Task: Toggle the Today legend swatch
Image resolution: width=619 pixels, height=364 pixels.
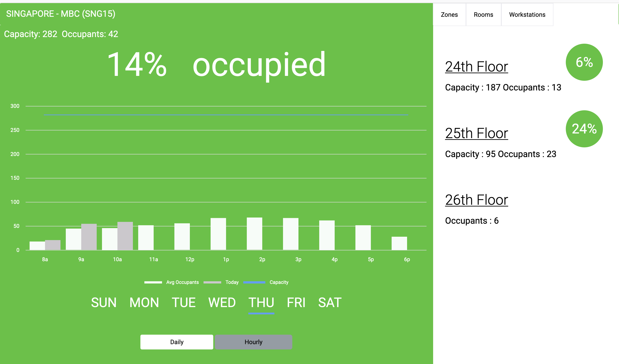Action: pos(212,282)
